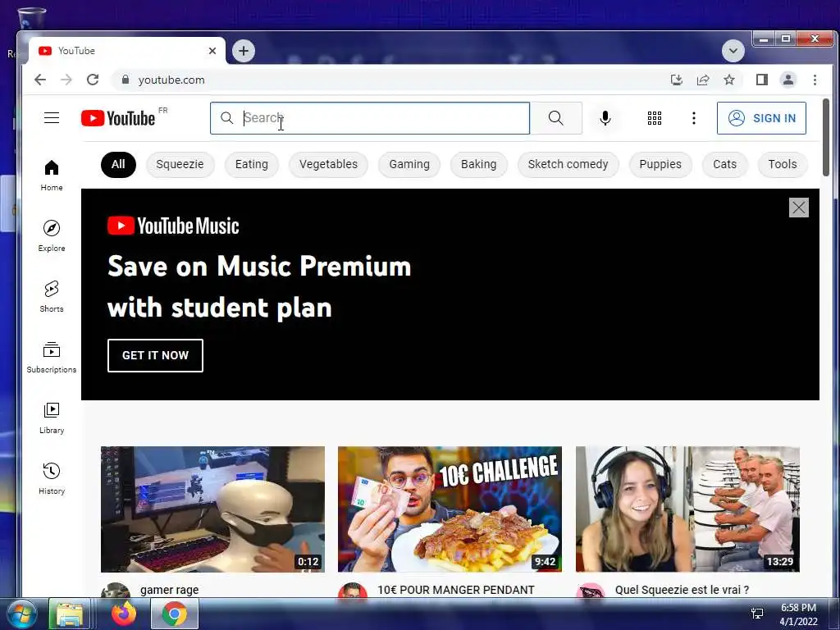840x630 pixels.
Task: Toggle Chrome side panel
Action: tap(762, 80)
